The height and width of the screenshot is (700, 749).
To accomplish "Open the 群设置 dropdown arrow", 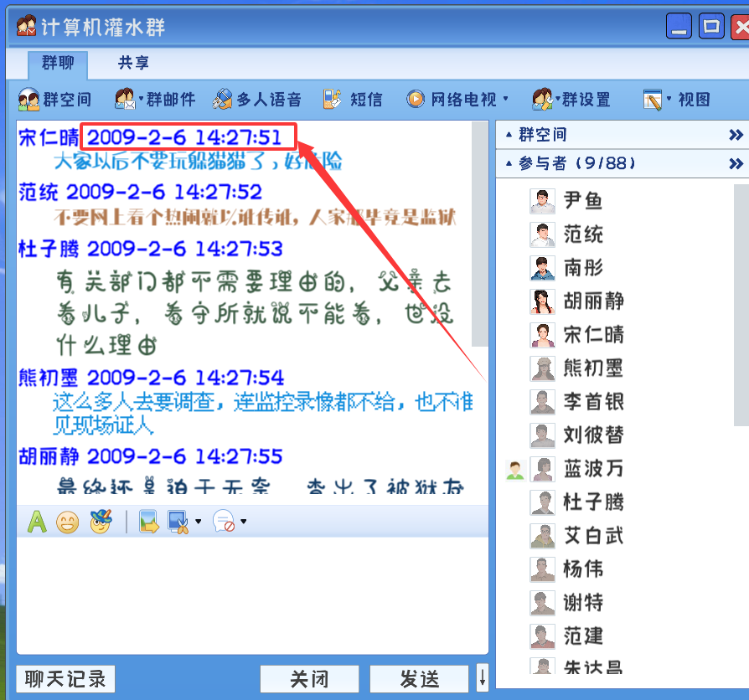I will click(557, 98).
